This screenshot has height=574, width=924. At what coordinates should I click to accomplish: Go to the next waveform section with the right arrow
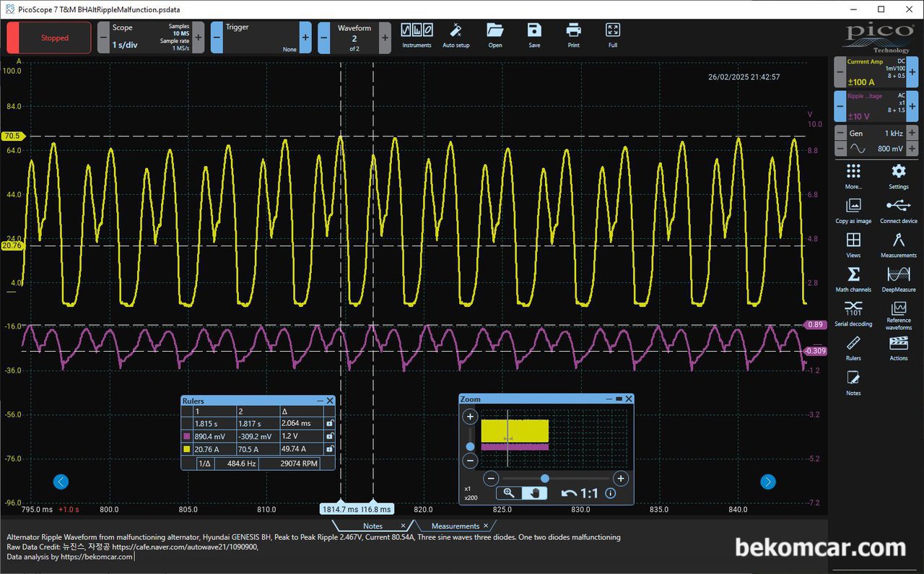(x=768, y=482)
